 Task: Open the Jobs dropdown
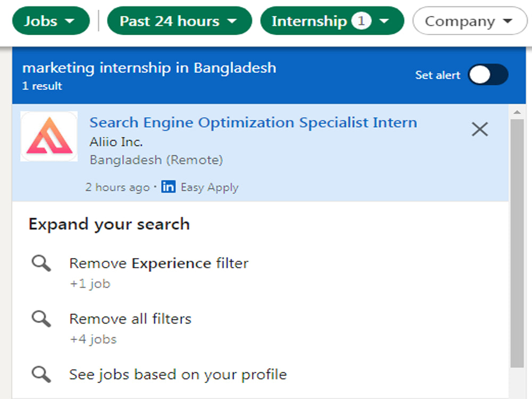[x=51, y=21]
